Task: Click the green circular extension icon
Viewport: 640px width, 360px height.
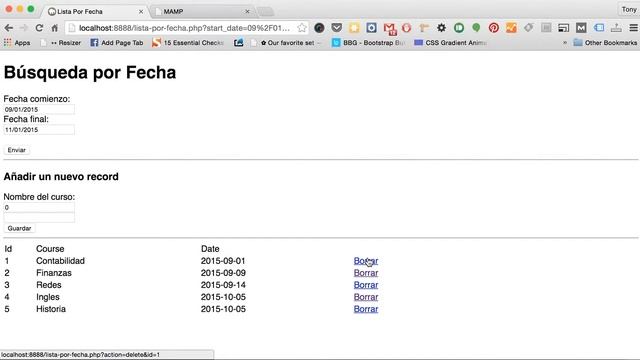Action: point(459,28)
